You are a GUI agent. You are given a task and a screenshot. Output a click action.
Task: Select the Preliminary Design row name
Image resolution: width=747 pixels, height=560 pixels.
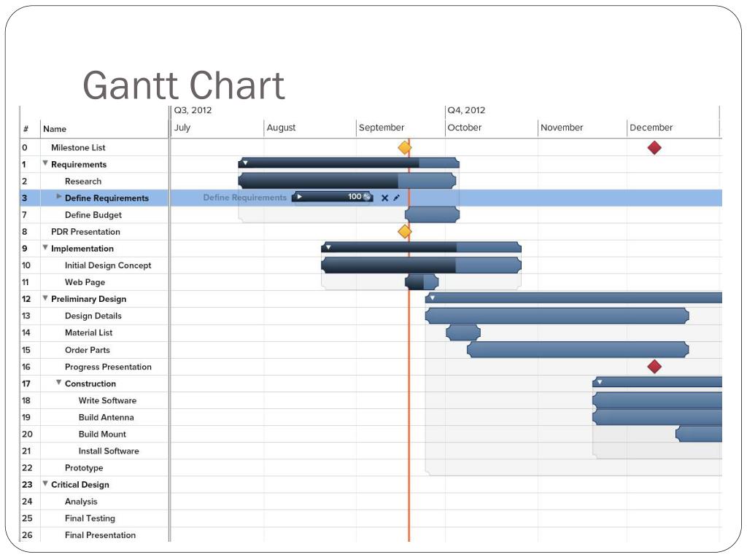pos(88,299)
